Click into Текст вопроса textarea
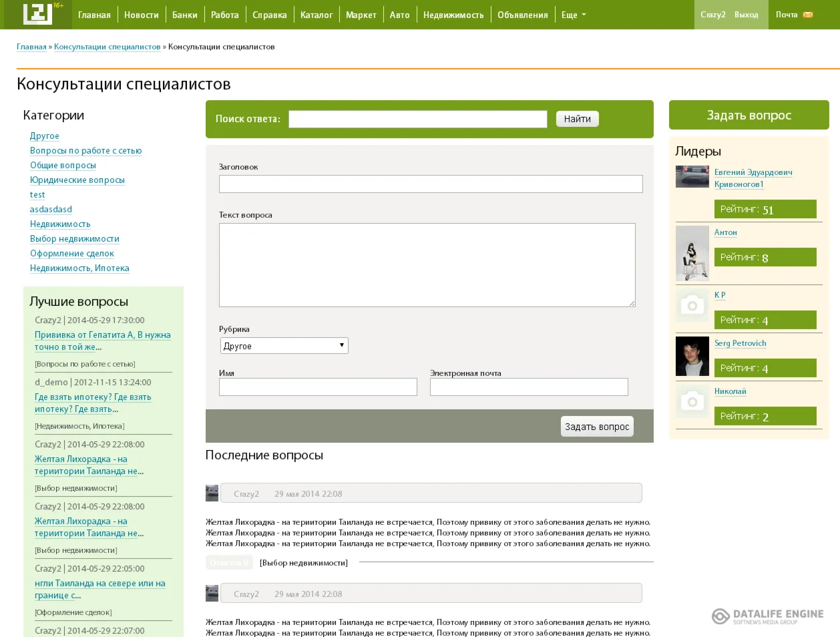The image size is (840, 637). click(427, 265)
